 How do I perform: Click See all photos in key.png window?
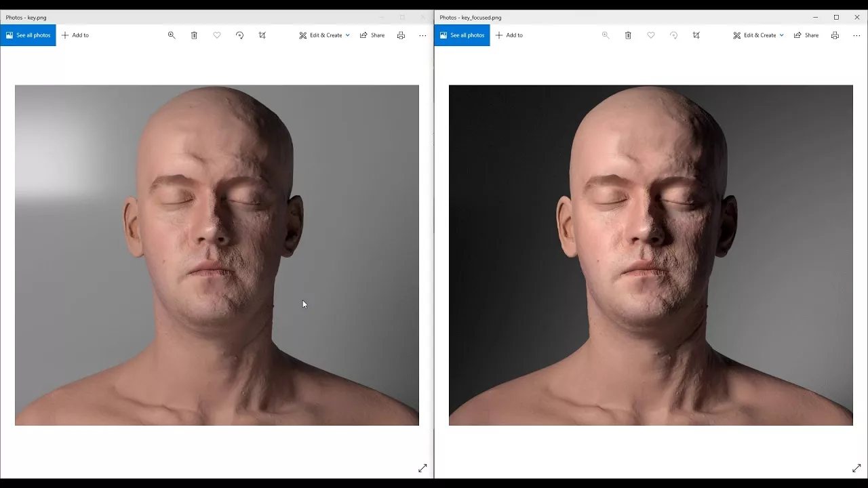click(x=28, y=35)
